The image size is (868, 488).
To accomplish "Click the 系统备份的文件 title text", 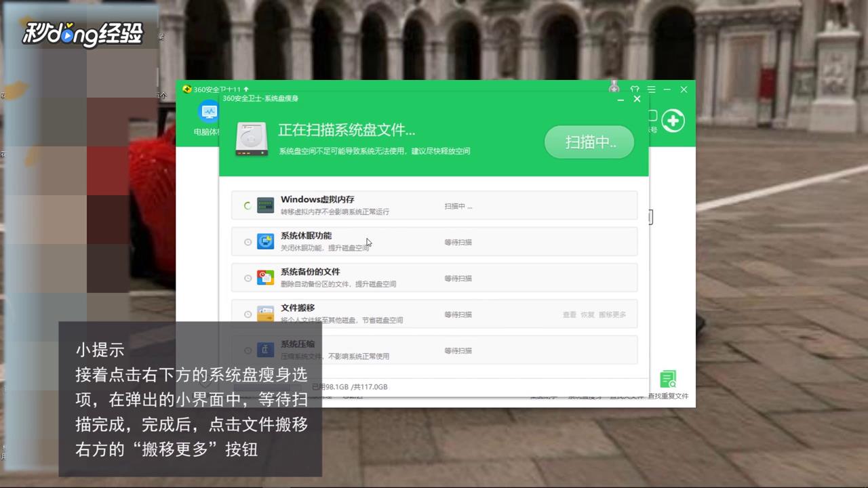I will (x=310, y=272).
